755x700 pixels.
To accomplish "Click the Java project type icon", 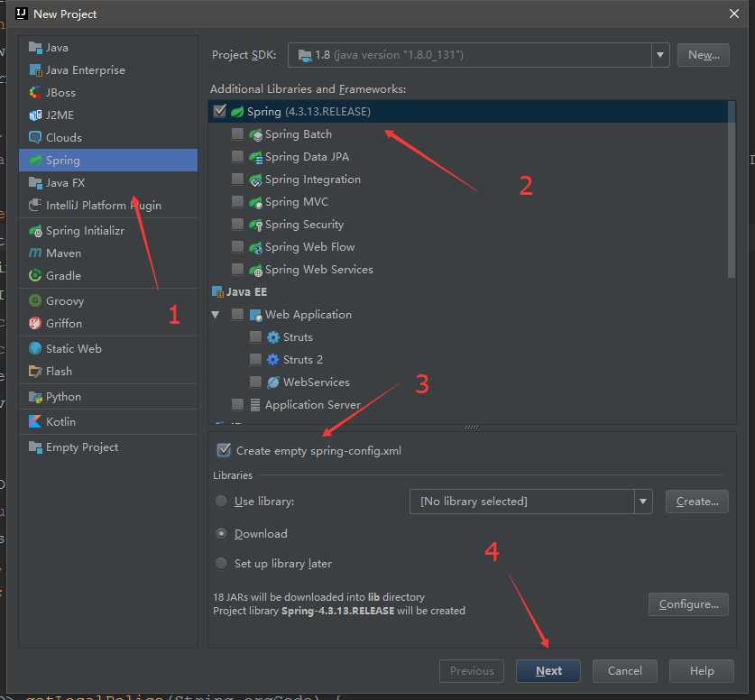I will tap(35, 47).
